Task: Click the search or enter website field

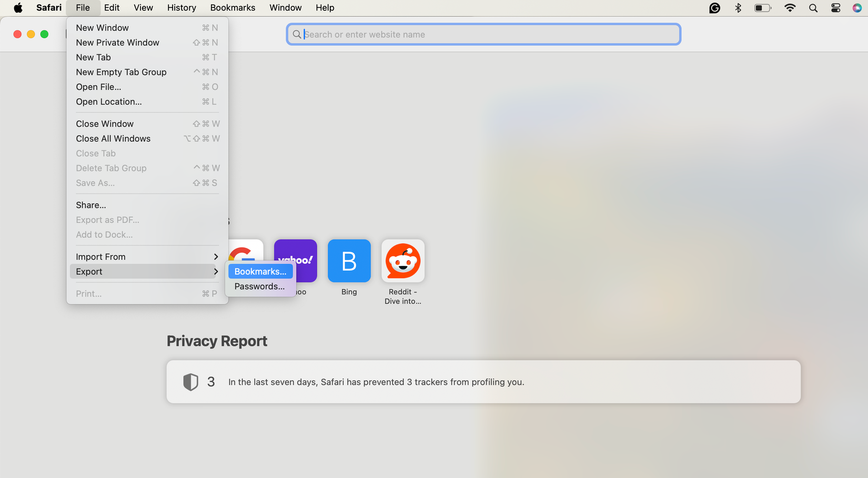Action: click(x=483, y=34)
